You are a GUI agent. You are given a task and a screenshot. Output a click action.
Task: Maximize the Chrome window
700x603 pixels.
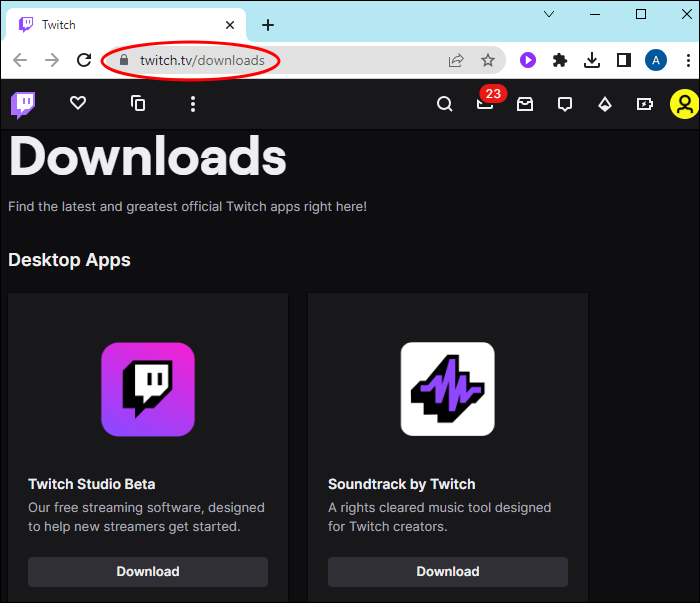[641, 14]
